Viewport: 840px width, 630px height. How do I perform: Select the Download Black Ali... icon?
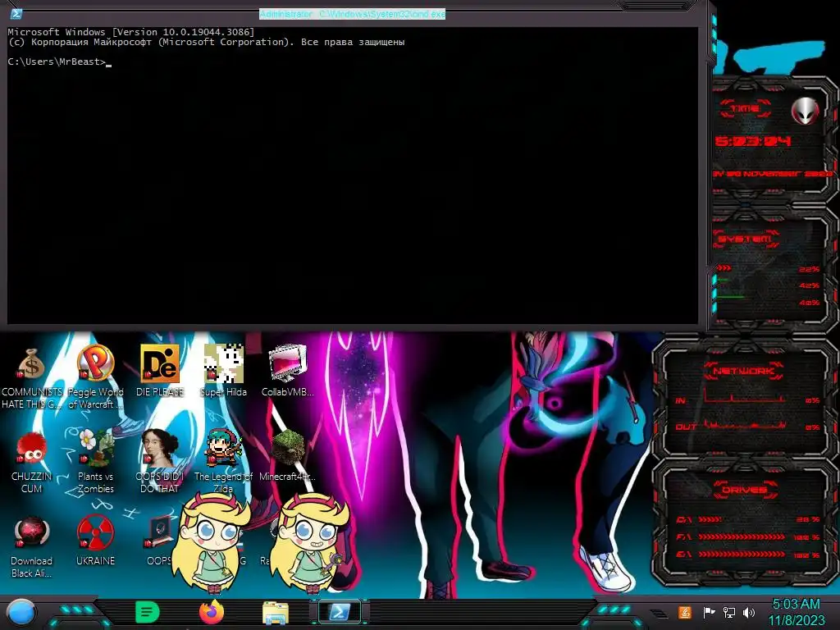click(32, 547)
